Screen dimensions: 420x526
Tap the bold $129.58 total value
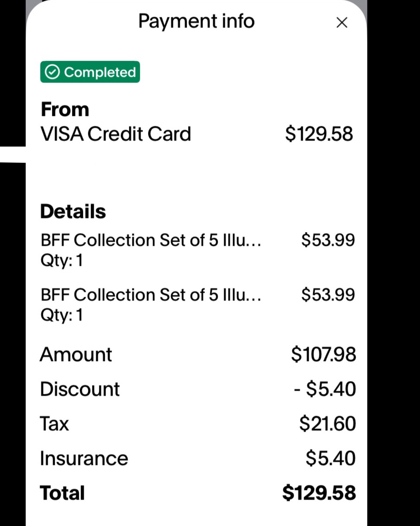pyautogui.click(x=319, y=493)
